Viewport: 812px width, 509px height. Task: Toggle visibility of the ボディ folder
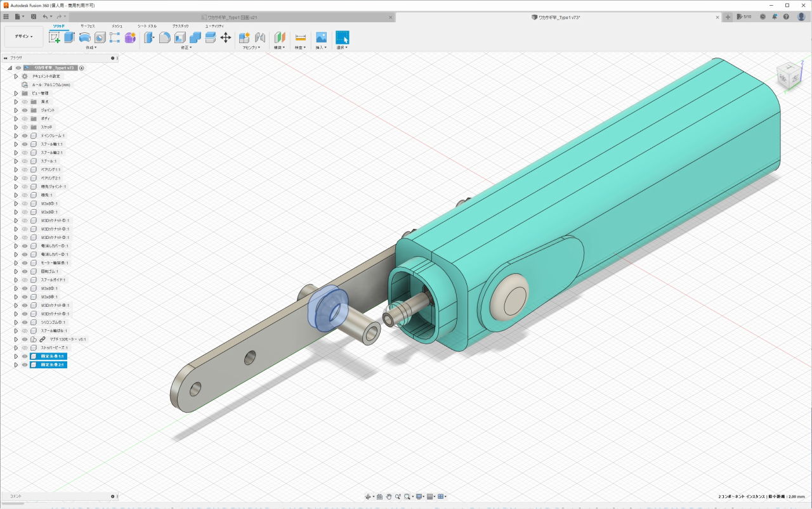(25, 119)
